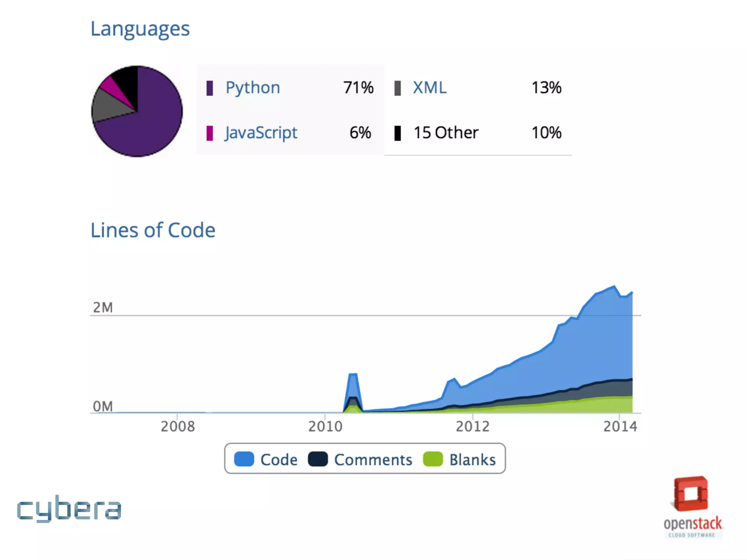Screen dimensions: 747x560
Task: Click the 2012 marker on the timeline axis
Action: [472, 426]
